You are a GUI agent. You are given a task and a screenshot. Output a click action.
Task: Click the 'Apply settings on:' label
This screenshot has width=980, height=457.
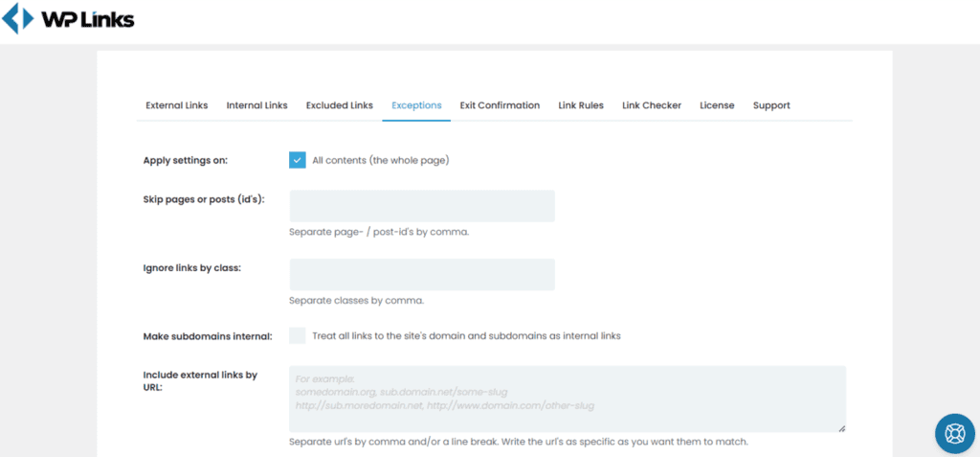(186, 160)
